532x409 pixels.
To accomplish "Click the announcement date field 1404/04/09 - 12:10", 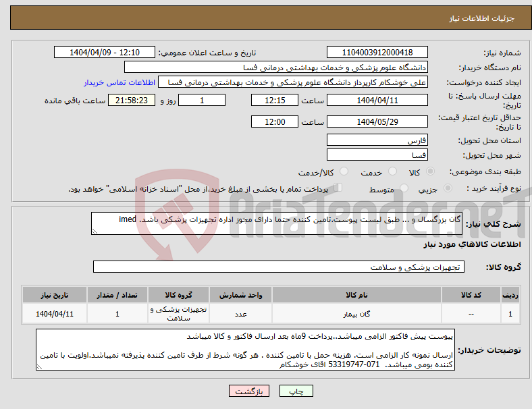I will pos(105,52).
